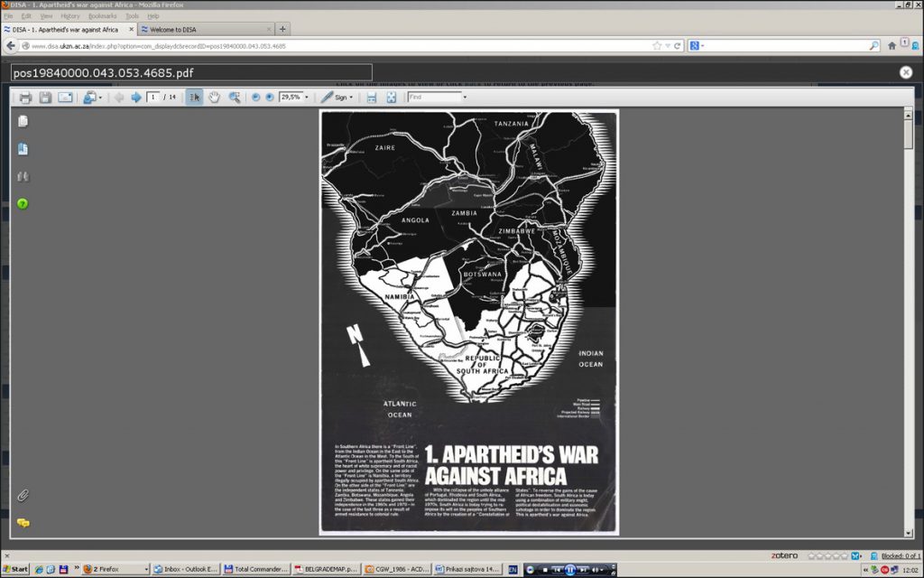Click the Print icon in PDF toolbar
The image size is (924, 578).
[x=25, y=98]
